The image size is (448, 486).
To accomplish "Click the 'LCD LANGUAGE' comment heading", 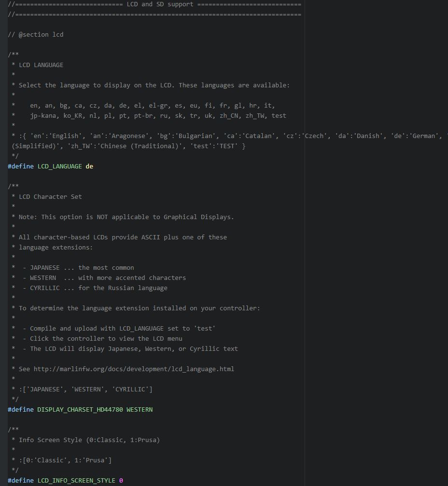I will 41,65.
